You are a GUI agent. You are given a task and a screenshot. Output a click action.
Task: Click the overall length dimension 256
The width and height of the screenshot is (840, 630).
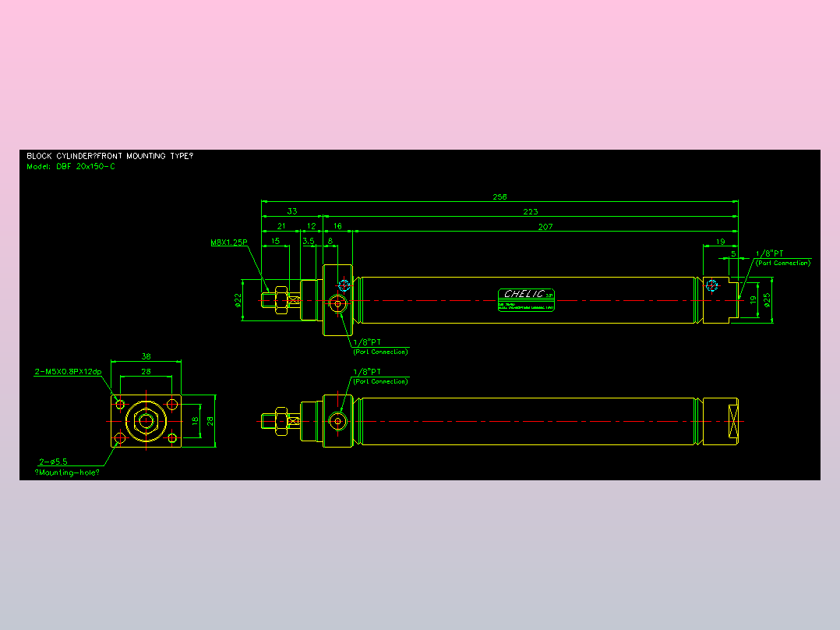coord(499,196)
